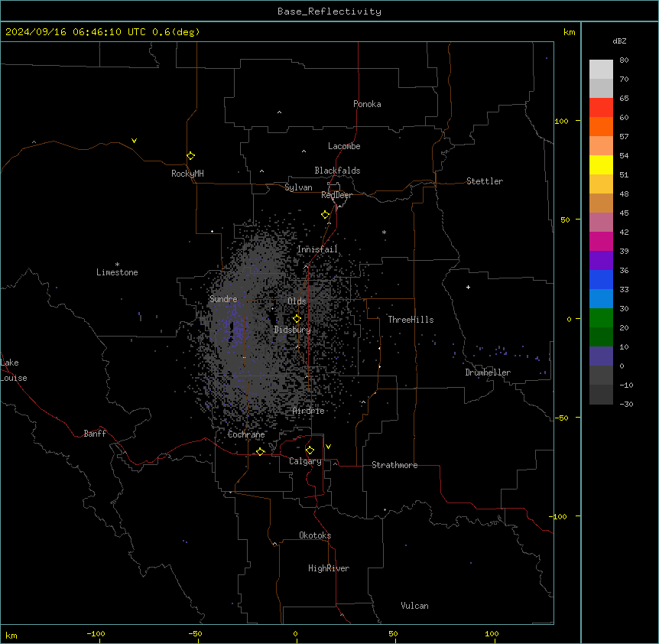This screenshot has height=644, width=659.
Task: Click the Lake Louise label
Action: [x=14, y=370]
